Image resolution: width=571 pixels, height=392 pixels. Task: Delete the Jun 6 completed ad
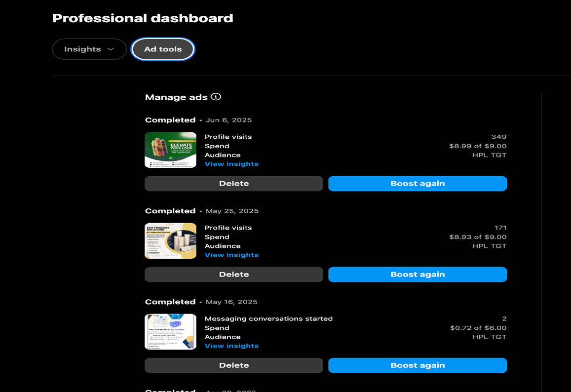(233, 183)
